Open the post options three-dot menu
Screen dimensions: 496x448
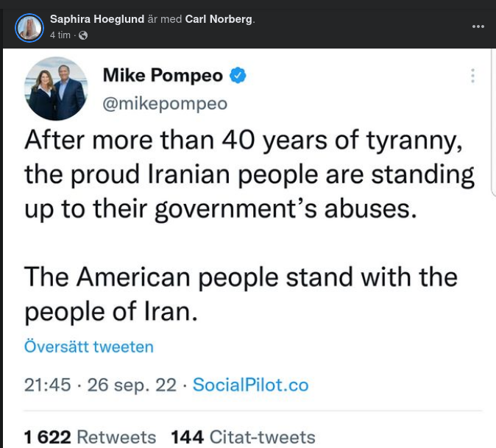(478, 26)
